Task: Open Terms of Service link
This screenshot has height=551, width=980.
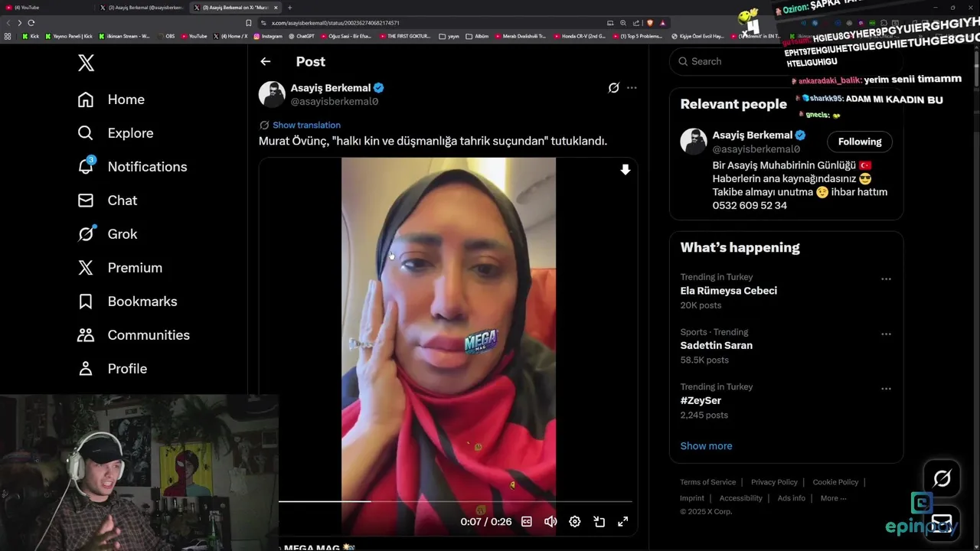Action: (x=708, y=482)
